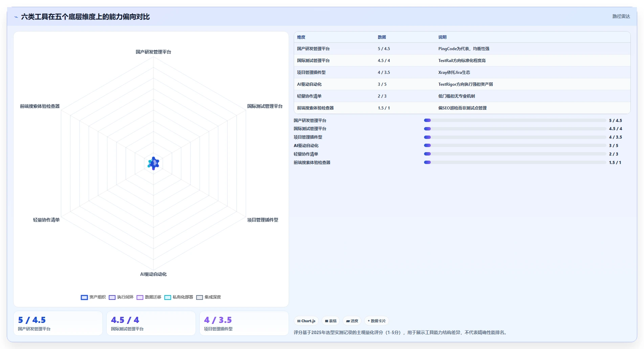This screenshot has height=349, width=644.
Task: Select 国际测试管理平台 cell in the table
Action: [313, 61]
